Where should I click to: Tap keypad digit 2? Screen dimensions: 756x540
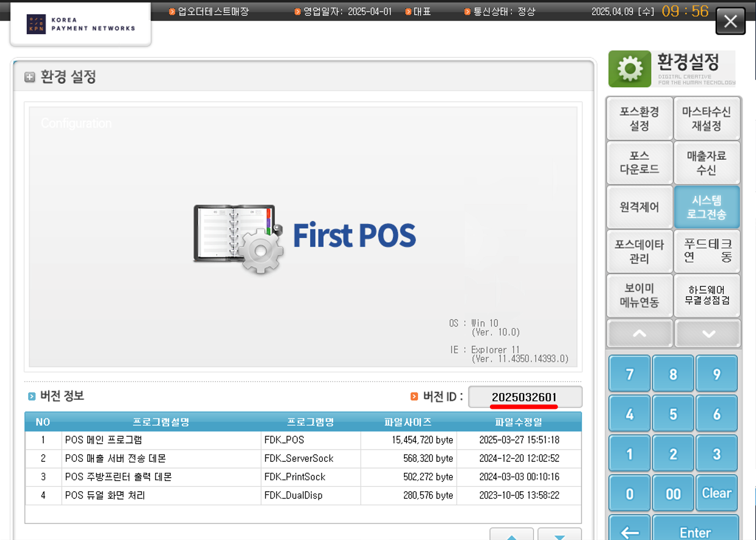point(673,453)
